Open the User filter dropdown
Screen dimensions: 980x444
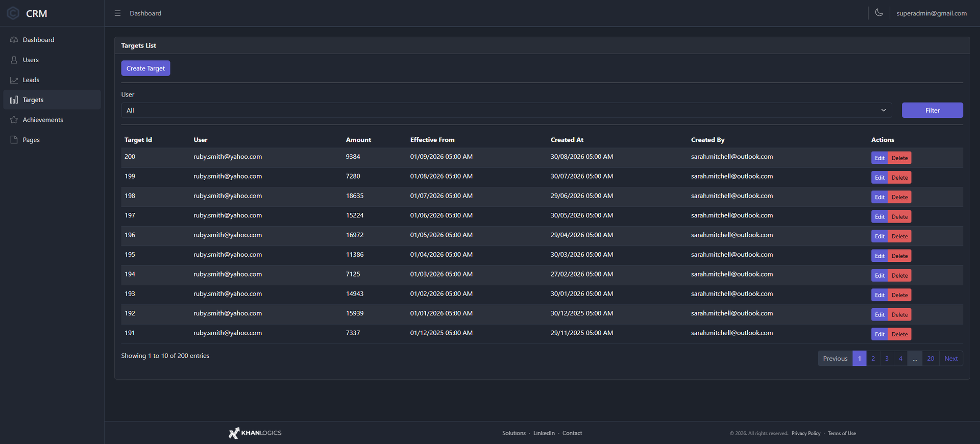coord(506,110)
